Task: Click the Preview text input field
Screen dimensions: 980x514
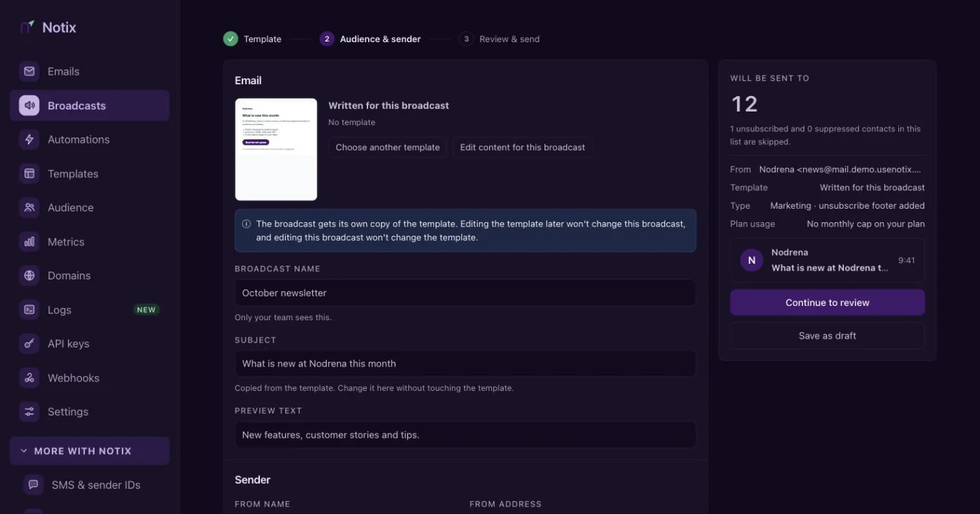Action: tap(465, 435)
